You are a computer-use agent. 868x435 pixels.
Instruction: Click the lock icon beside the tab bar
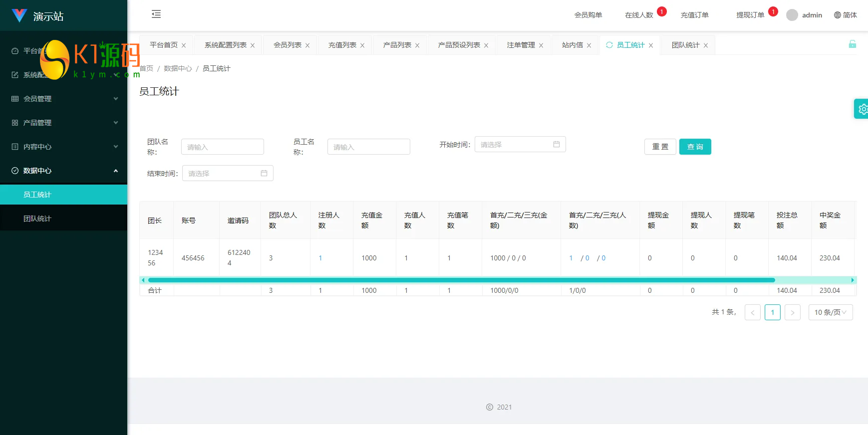(853, 44)
